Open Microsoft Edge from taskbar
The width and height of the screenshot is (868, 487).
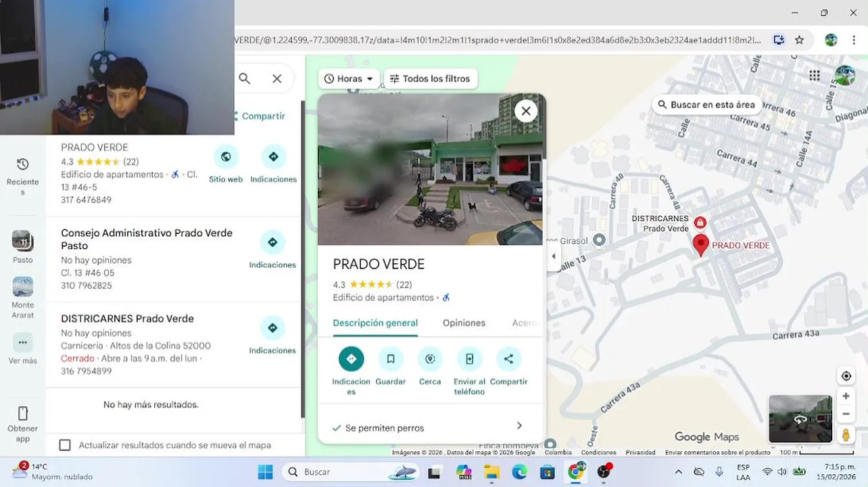tap(519, 472)
